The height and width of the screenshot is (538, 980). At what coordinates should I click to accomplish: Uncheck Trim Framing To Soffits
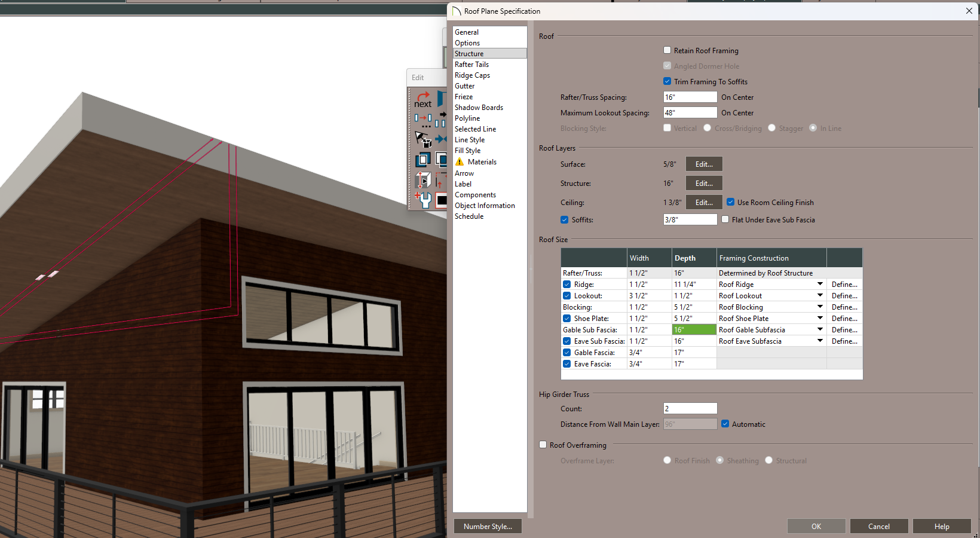(x=667, y=82)
